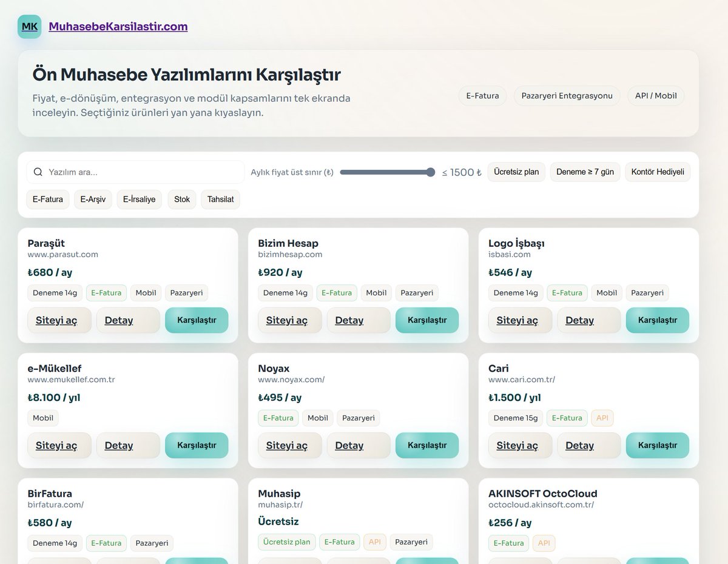Click www.noyax.com/ URL text

(x=291, y=380)
